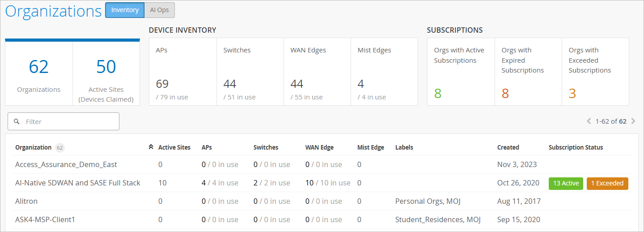The image size is (644, 232).
Task: Open Access_Assurance_Demo_East organization
Action: pyautogui.click(x=66, y=164)
